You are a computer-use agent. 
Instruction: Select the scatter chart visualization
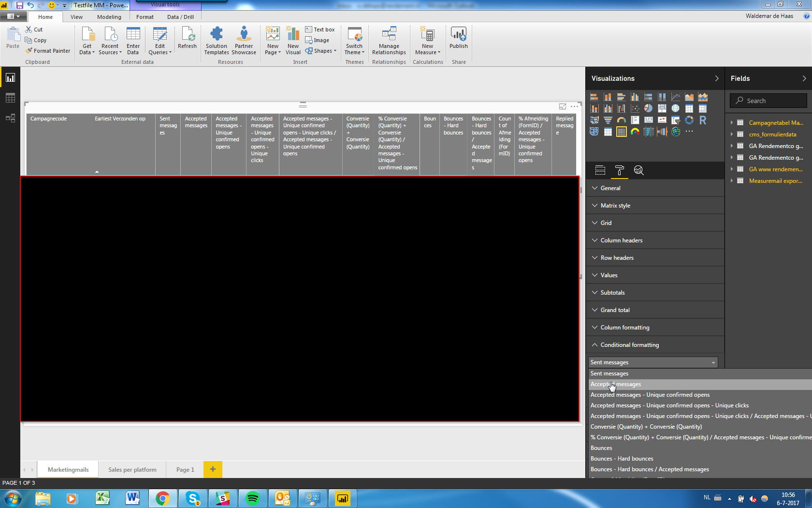point(635,108)
